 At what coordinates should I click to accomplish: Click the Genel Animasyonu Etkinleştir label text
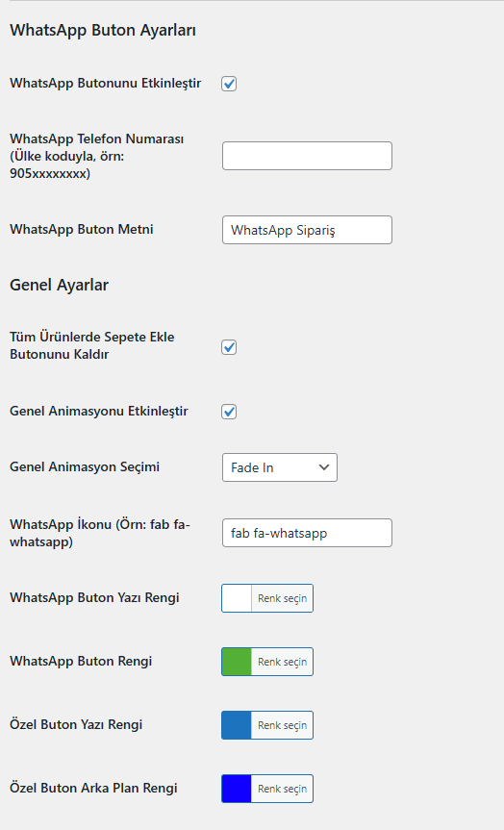click(99, 412)
